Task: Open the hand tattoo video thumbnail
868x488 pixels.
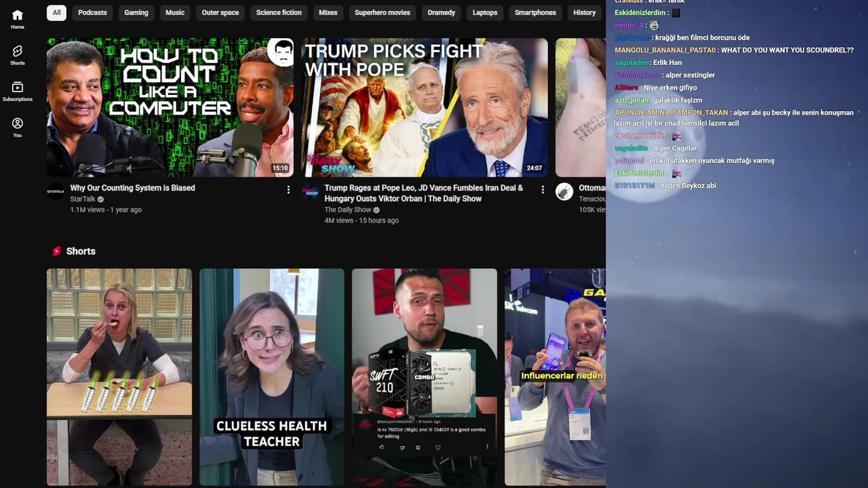Action: tap(580, 107)
